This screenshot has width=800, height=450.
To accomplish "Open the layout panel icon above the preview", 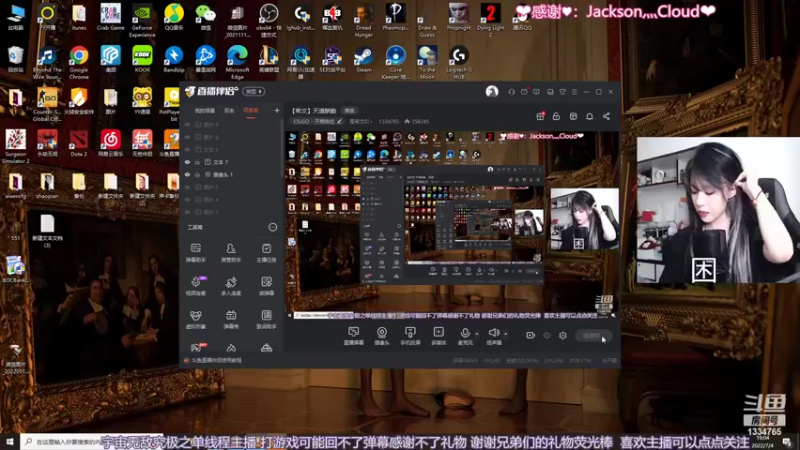I will pos(573,116).
